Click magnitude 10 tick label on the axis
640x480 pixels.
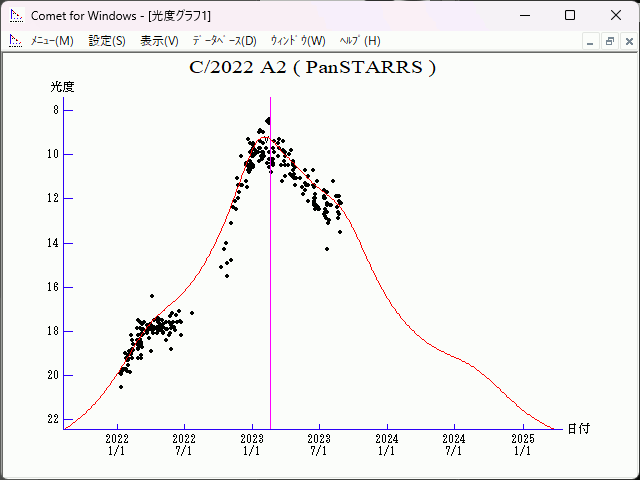[x=53, y=154]
